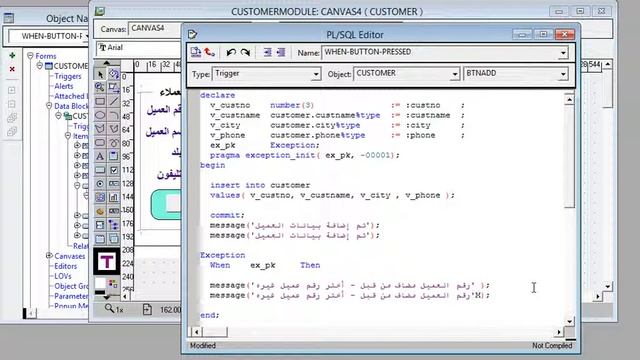Viewport: 640px width, 360px height.
Task: Pick the Text Item tool in palette
Action: 113,184
